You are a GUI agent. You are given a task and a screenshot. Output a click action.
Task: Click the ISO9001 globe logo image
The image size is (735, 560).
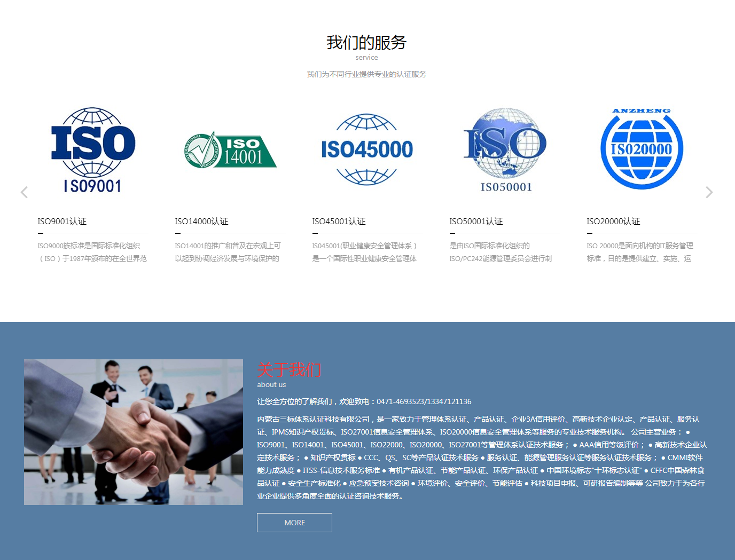93,150
